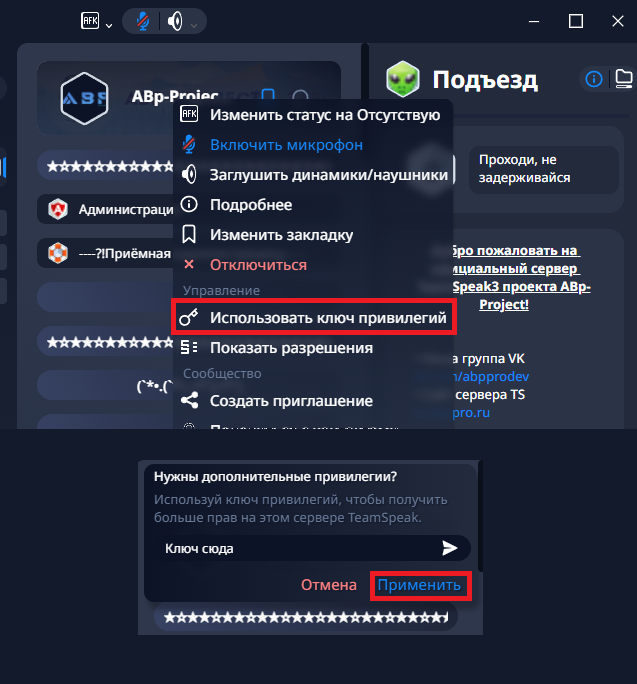Expand the AFK status dropdown arrow

(x=109, y=26)
